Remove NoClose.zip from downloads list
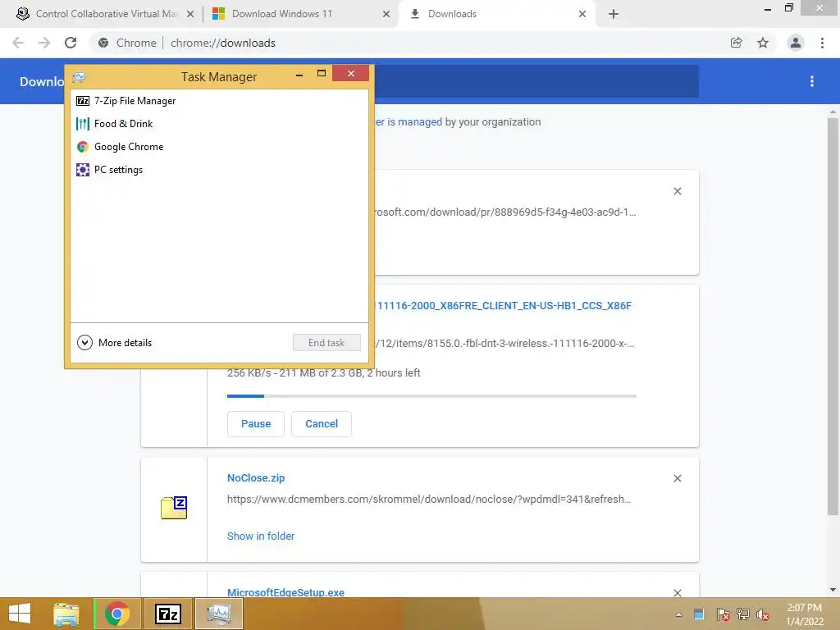The height and width of the screenshot is (630, 840). [x=678, y=478]
